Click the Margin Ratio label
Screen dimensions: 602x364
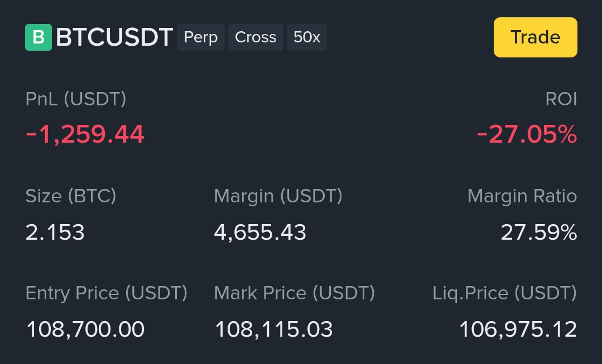522,196
